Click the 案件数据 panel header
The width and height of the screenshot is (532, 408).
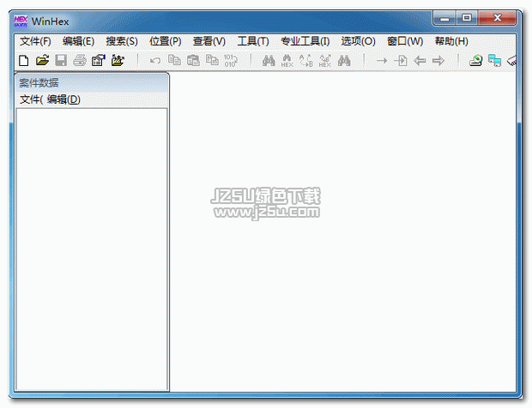tap(92, 83)
